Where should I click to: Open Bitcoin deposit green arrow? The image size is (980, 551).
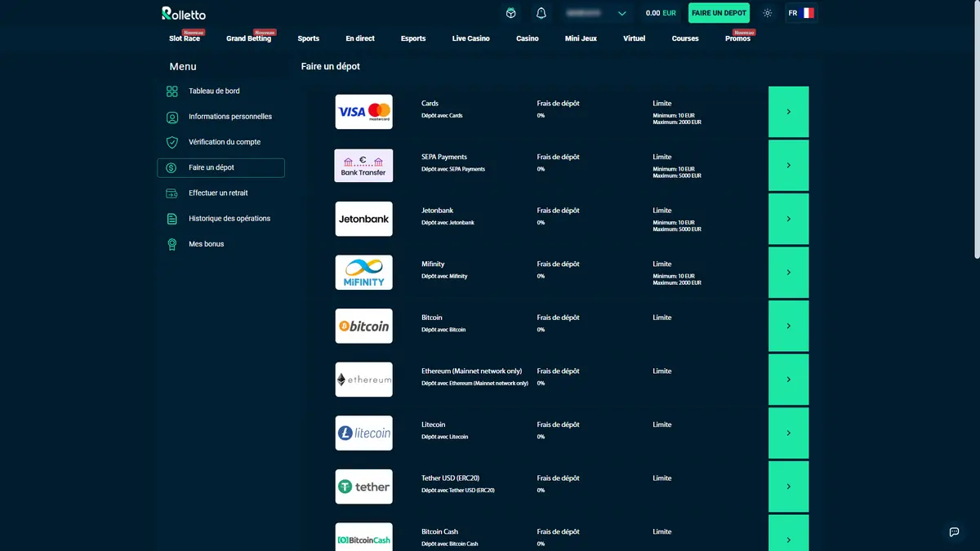coord(788,326)
